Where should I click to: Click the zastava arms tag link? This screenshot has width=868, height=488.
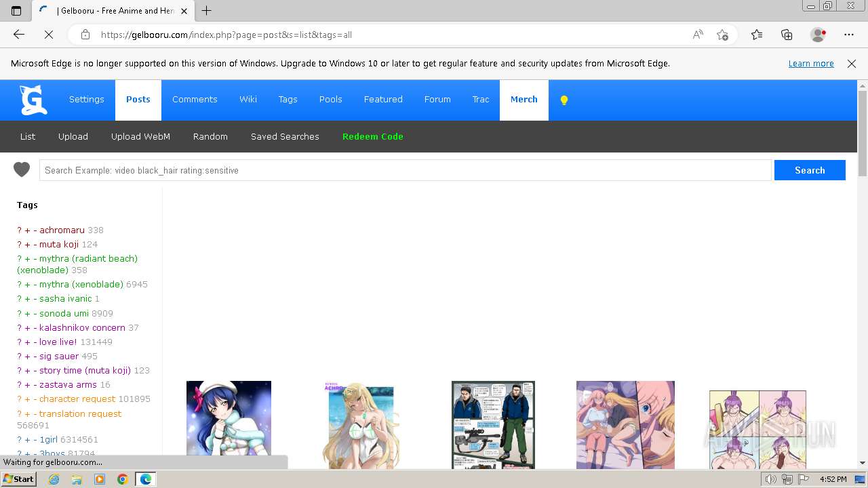coord(68,384)
